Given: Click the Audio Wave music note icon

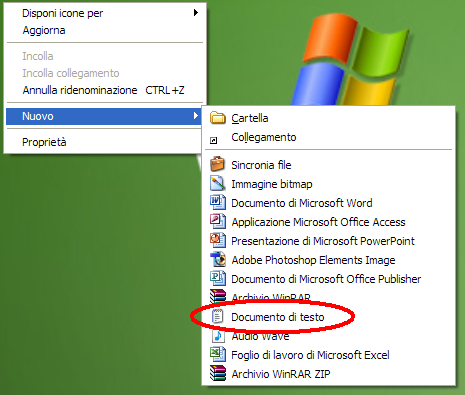Looking at the screenshot, I should [218, 336].
